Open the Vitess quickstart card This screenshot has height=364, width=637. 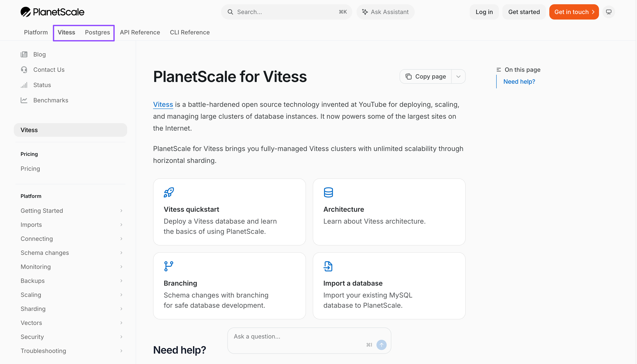pyautogui.click(x=229, y=212)
